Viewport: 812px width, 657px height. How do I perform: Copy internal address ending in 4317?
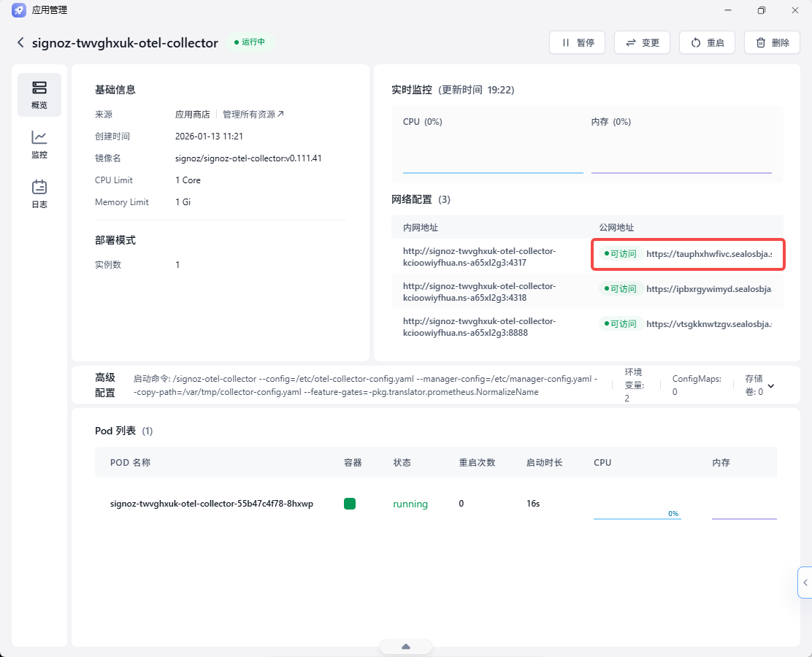(x=480, y=257)
